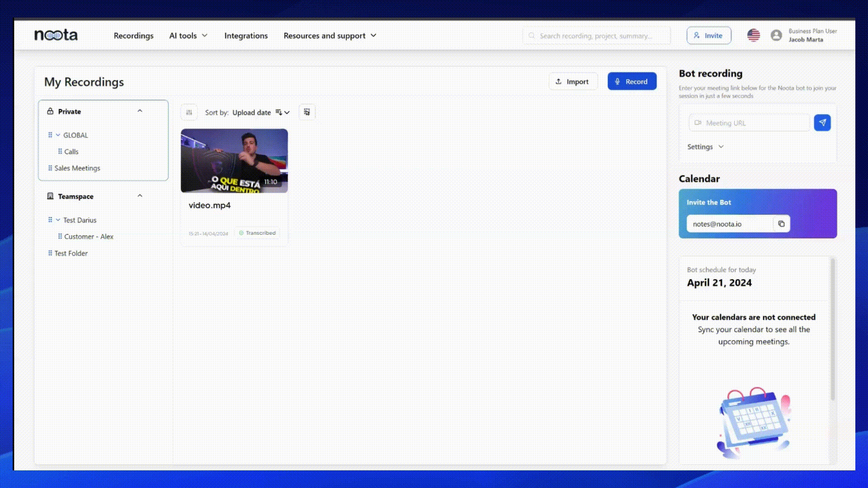Collapse the GLOBAL folder arrow
The image size is (868, 488).
58,135
